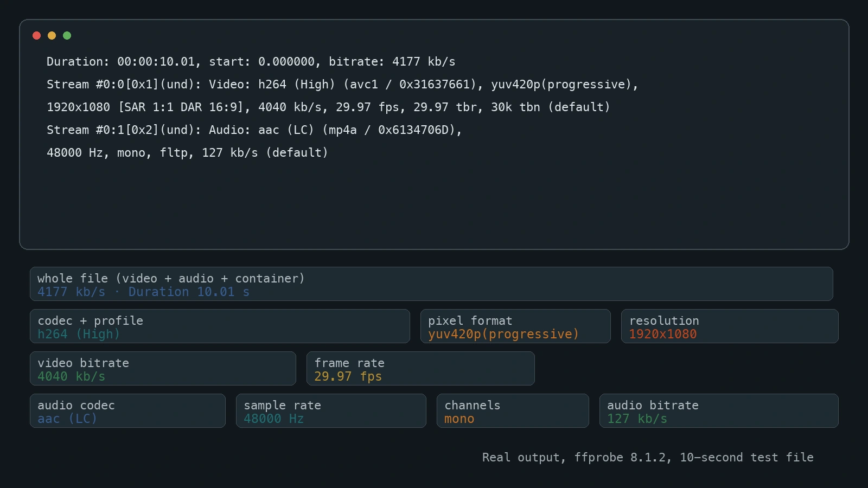Click the red close dot in terminal
This screenshot has width=868, height=488.
click(x=37, y=36)
